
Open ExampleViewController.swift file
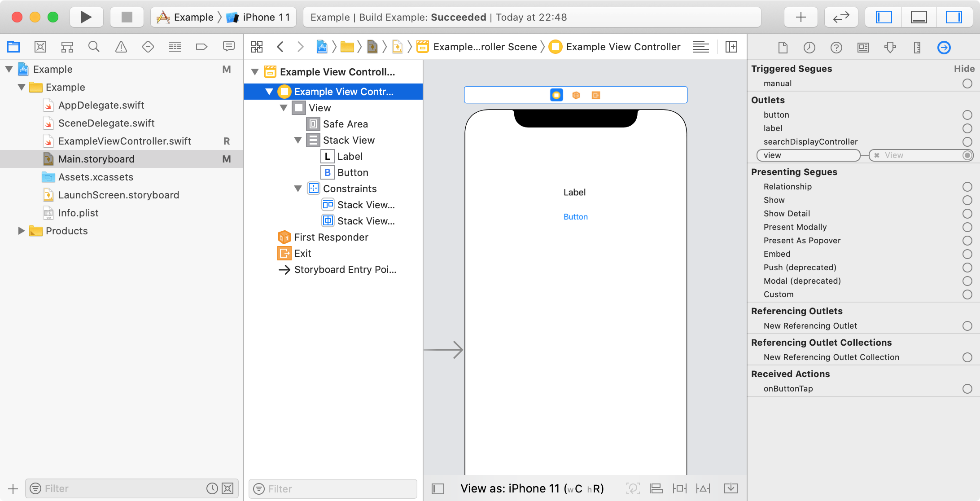(125, 141)
